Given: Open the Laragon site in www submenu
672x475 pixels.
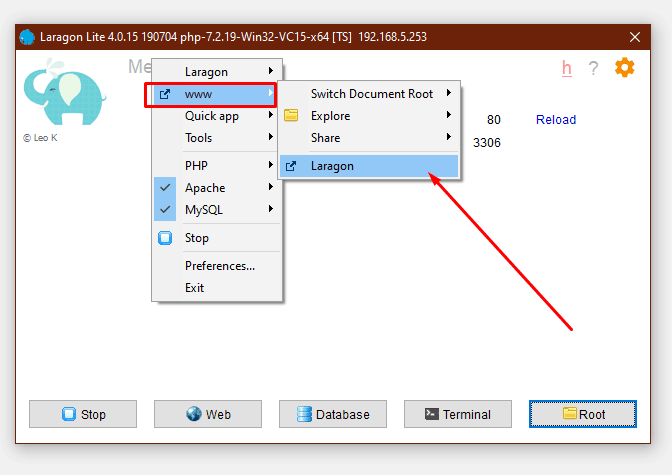Looking at the screenshot, I should click(x=369, y=166).
